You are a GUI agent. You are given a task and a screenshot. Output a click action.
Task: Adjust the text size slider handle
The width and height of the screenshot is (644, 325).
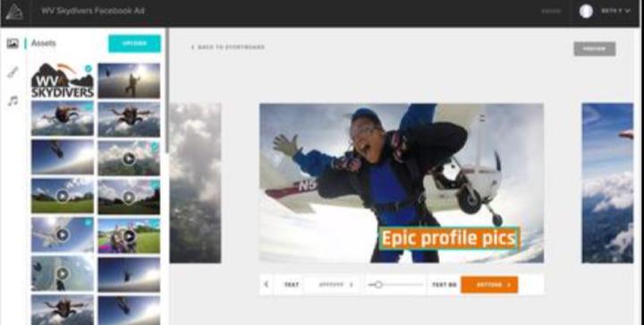point(378,285)
